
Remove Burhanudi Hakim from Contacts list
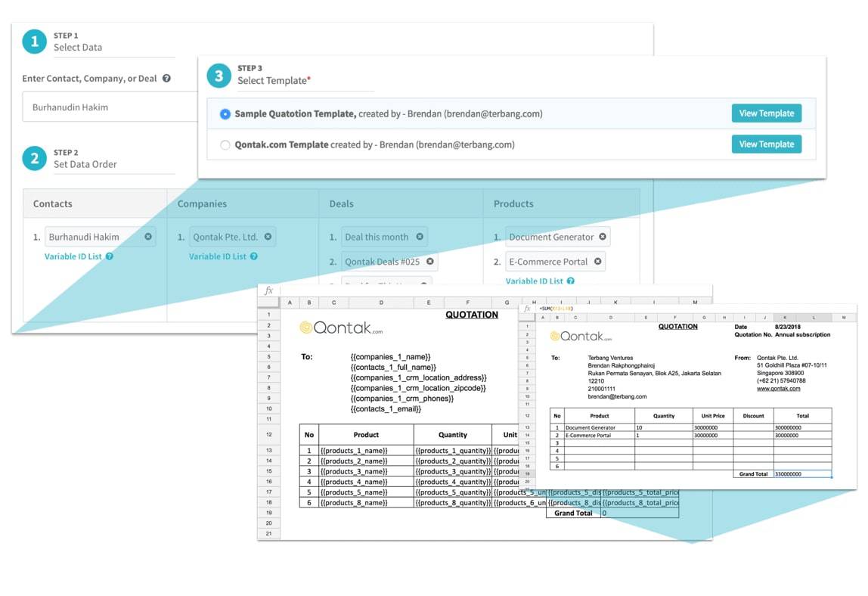[148, 237]
